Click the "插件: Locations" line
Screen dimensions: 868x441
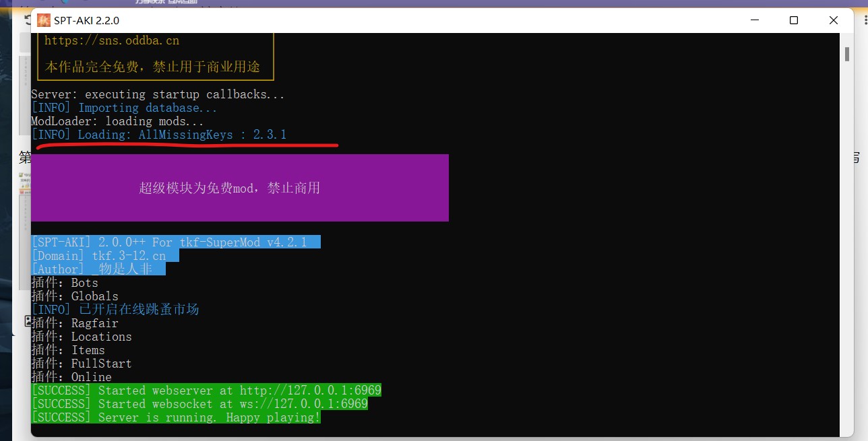82,337
